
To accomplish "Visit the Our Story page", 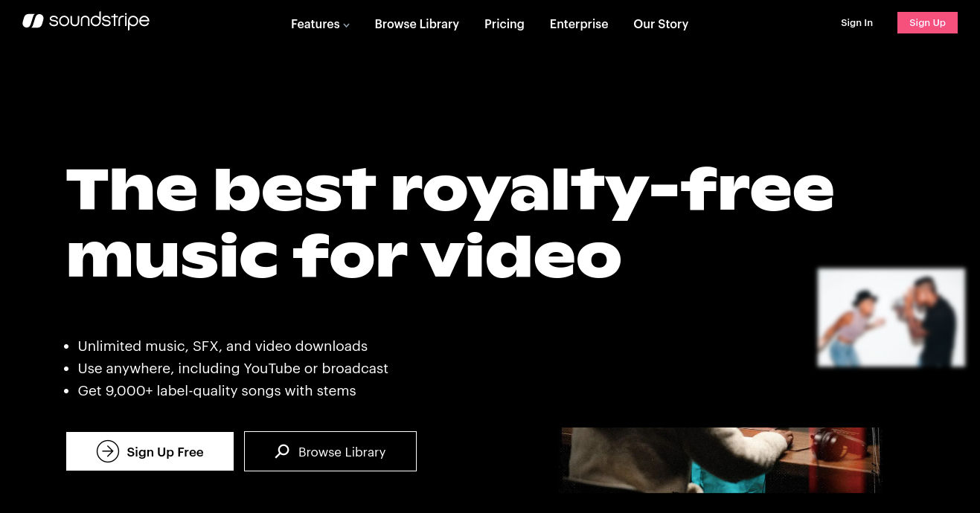I will pos(661,24).
